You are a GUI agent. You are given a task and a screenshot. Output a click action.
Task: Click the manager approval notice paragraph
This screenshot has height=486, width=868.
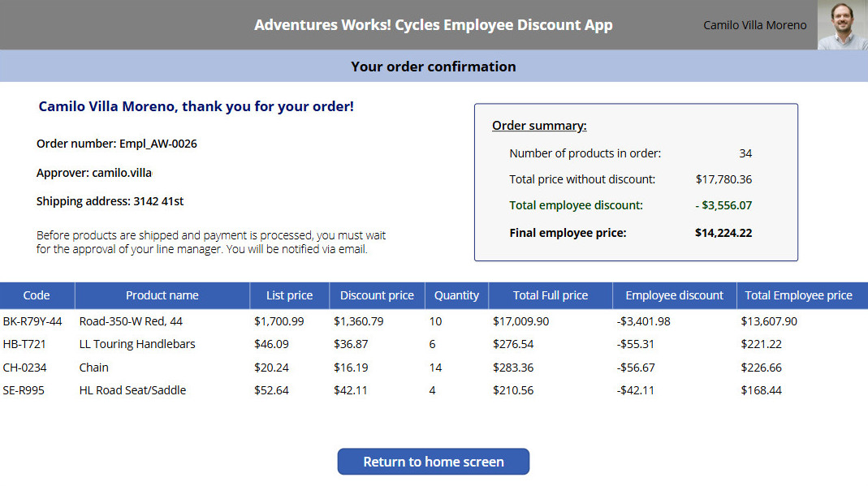point(211,242)
